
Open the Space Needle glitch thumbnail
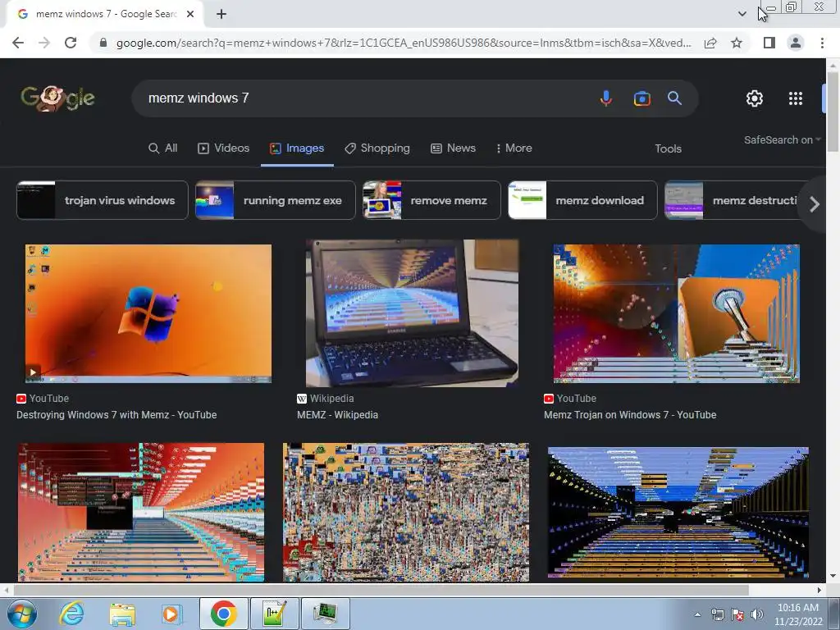(x=677, y=313)
